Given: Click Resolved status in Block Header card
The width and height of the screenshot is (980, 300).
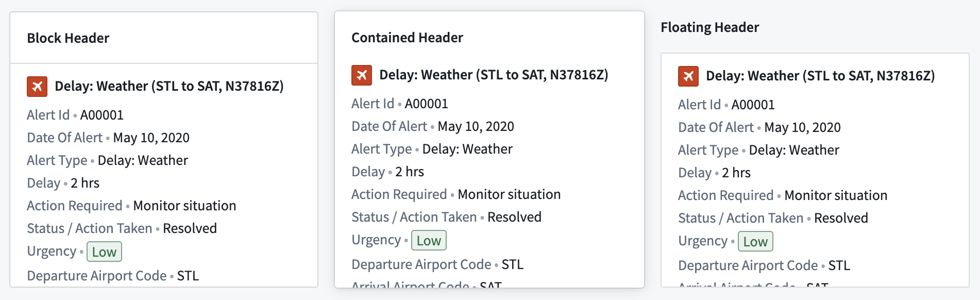Looking at the screenshot, I should pyautogui.click(x=190, y=228).
